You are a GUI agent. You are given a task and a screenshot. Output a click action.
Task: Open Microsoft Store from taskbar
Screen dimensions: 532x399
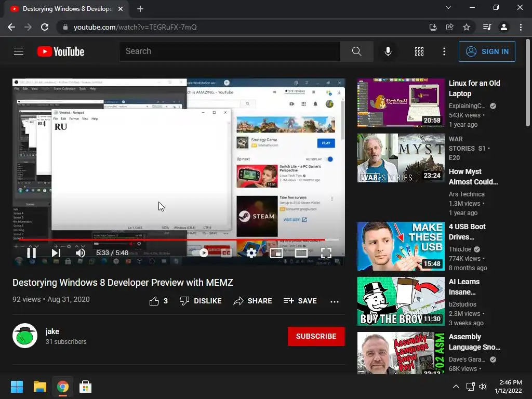point(86,387)
